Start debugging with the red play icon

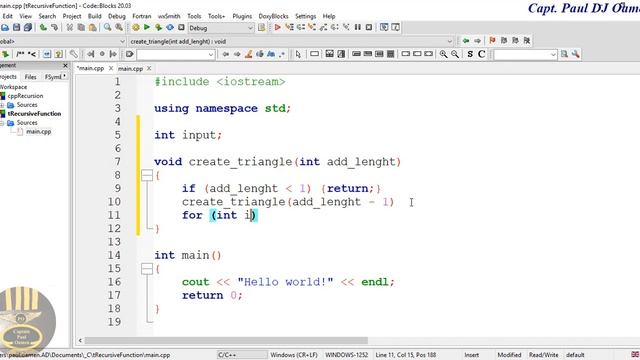coord(278,27)
